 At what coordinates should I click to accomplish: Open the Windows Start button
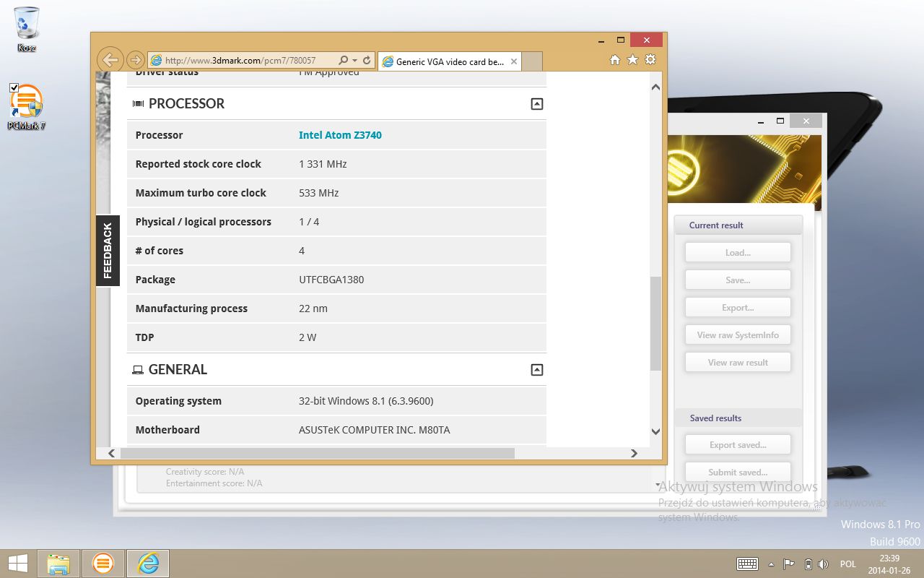point(18,564)
